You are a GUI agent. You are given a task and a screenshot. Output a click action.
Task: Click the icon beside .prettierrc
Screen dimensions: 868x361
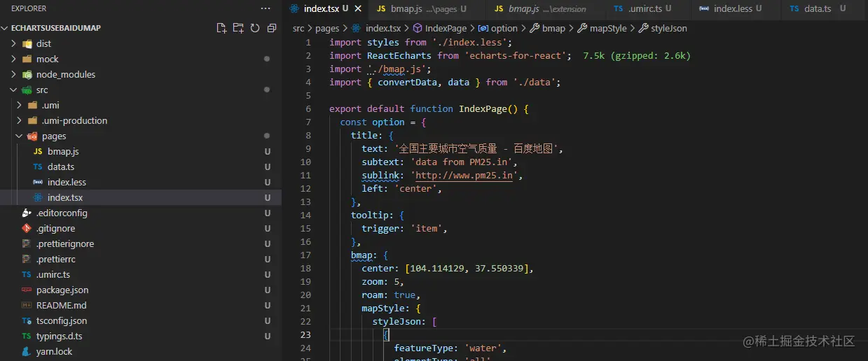(x=27, y=259)
